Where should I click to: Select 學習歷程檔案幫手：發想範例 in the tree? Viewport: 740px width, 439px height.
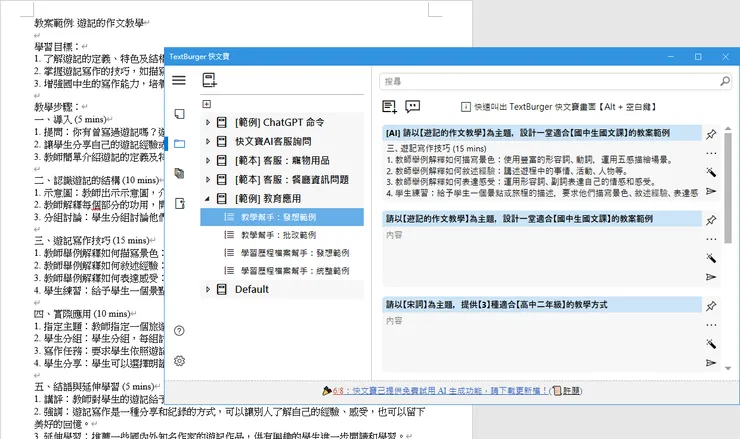pyautogui.click(x=282, y=253)
